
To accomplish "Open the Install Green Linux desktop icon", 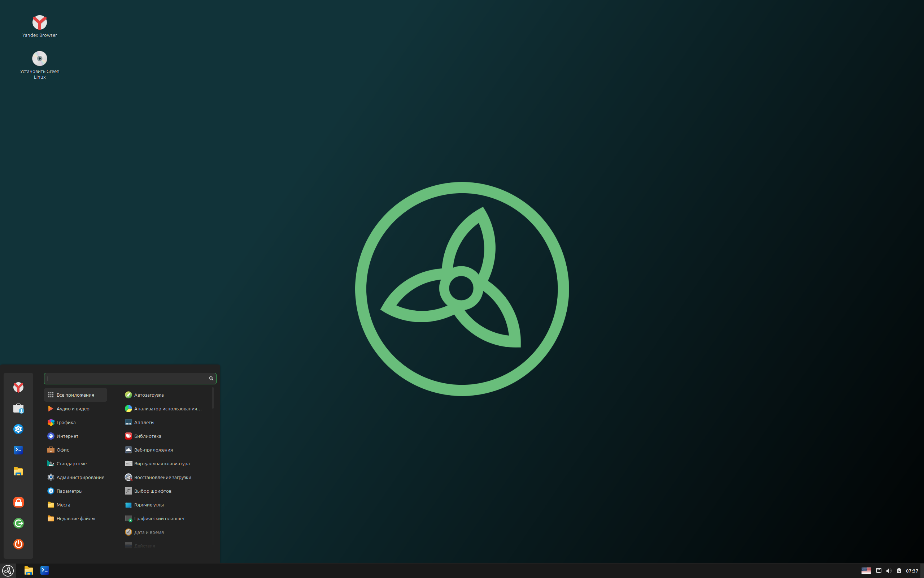I will [x=39, y=65].
